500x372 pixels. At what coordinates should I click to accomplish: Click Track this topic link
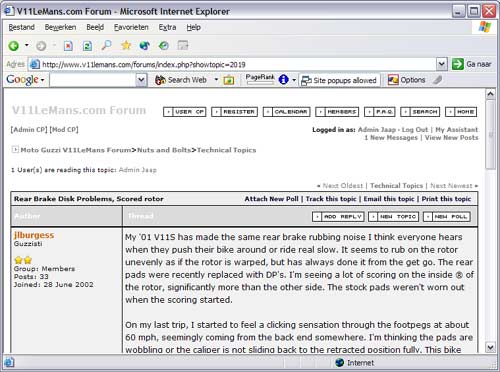(x=331, y=199)
